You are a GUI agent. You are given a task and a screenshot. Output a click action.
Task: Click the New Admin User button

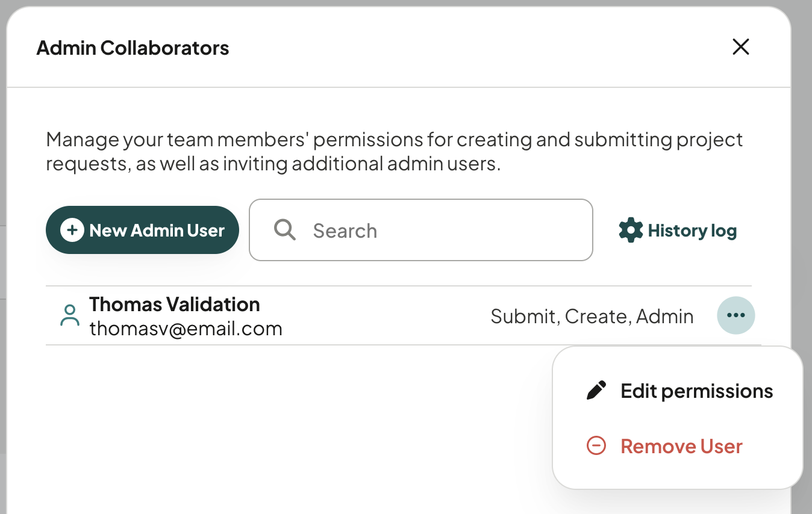click(142, 230)
